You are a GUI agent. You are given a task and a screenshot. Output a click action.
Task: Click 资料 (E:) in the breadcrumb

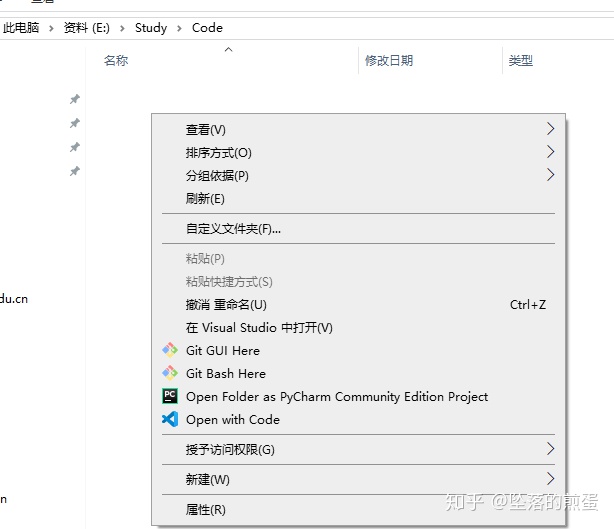[87, 28]
